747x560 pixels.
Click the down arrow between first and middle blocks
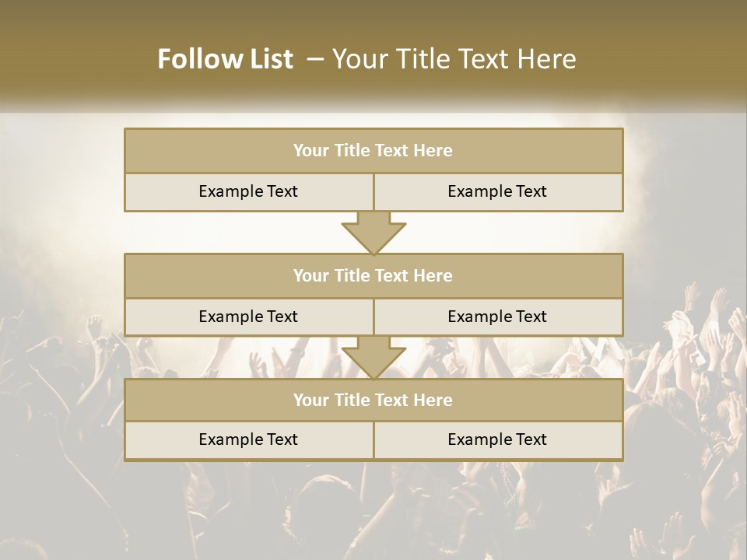tap(373, 233)
